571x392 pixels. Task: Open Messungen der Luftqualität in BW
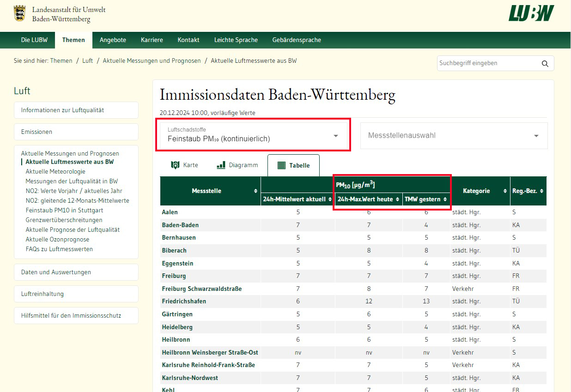(x=72, y=181)
